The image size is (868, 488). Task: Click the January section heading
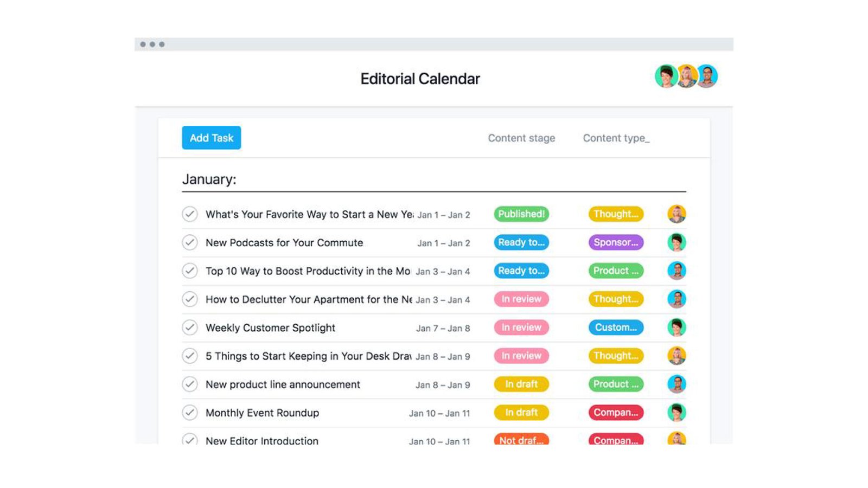[x=209, y=179]
